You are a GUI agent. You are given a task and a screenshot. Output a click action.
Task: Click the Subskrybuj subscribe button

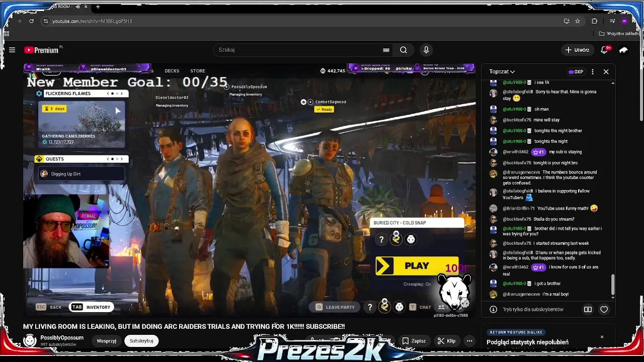tap(141, 341)
